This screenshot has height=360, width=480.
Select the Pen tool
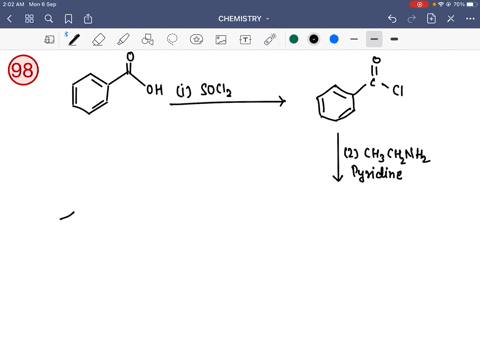pos(74,39)
